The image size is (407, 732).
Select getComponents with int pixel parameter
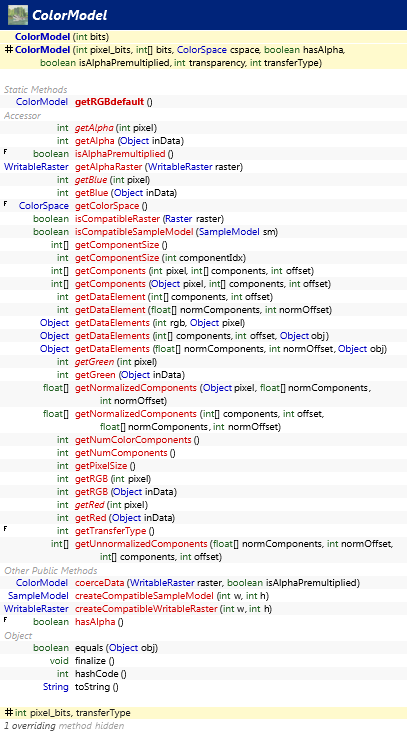(x=194, y=271)
